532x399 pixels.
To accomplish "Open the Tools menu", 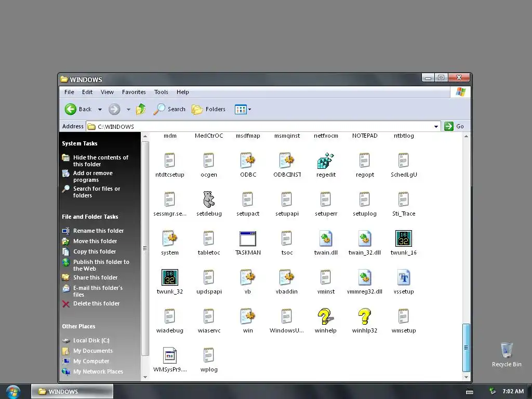I will click(161, 92).
